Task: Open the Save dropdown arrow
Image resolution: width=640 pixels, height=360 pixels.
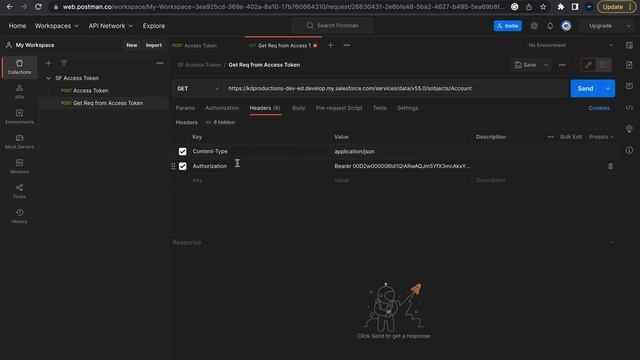Action: [x=546, y=65]
